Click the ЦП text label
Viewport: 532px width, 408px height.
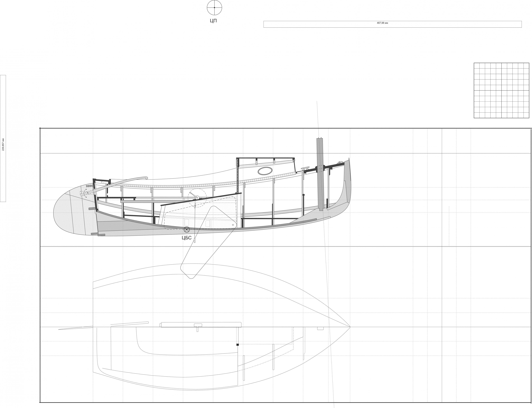tap(213, 21)
